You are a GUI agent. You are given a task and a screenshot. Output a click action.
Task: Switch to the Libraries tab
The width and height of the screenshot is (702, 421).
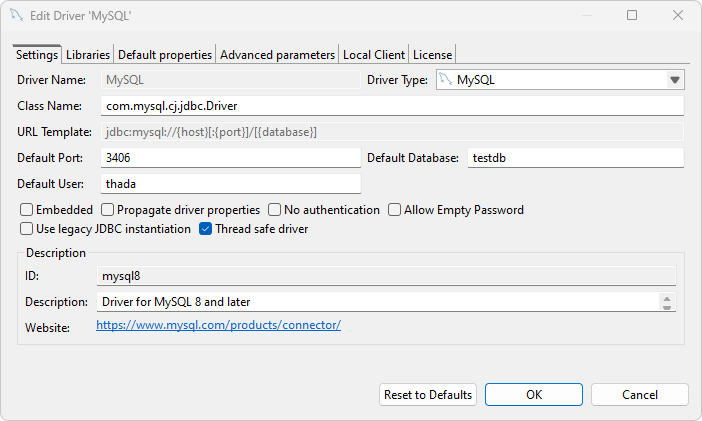[x=88, y=54]
